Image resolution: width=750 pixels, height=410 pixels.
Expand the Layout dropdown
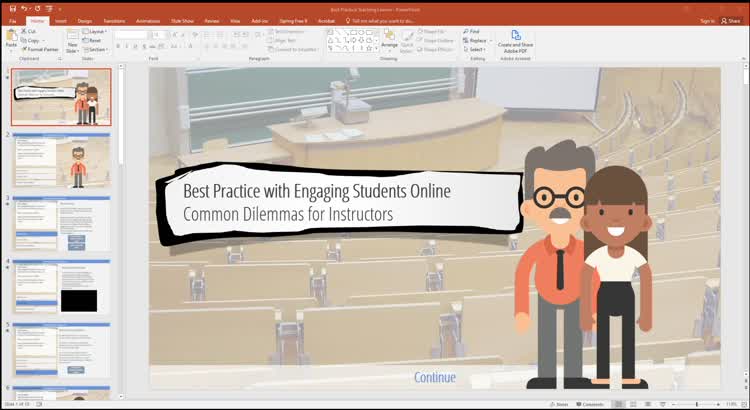[97, 32]
